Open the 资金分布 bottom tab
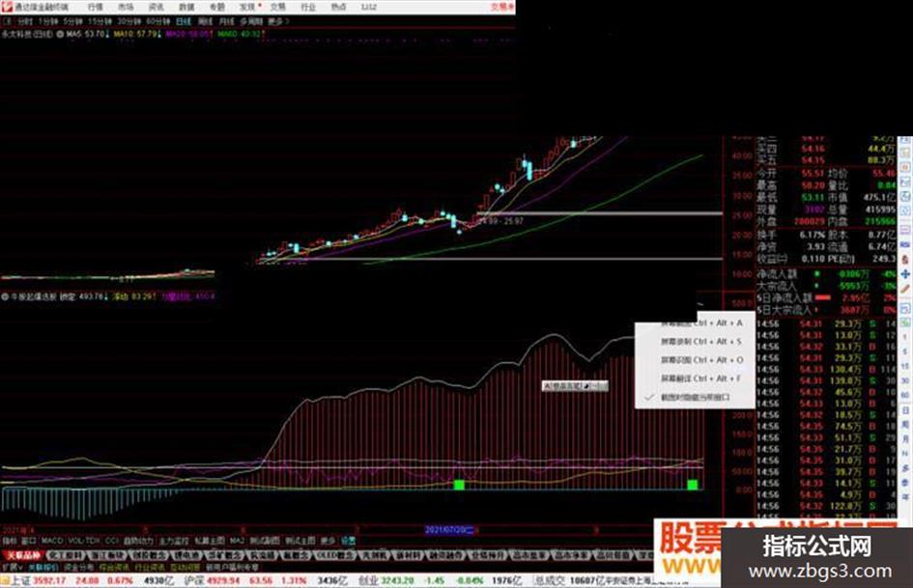The width and height of the screenshot is (913, 588). coord(78,567)
